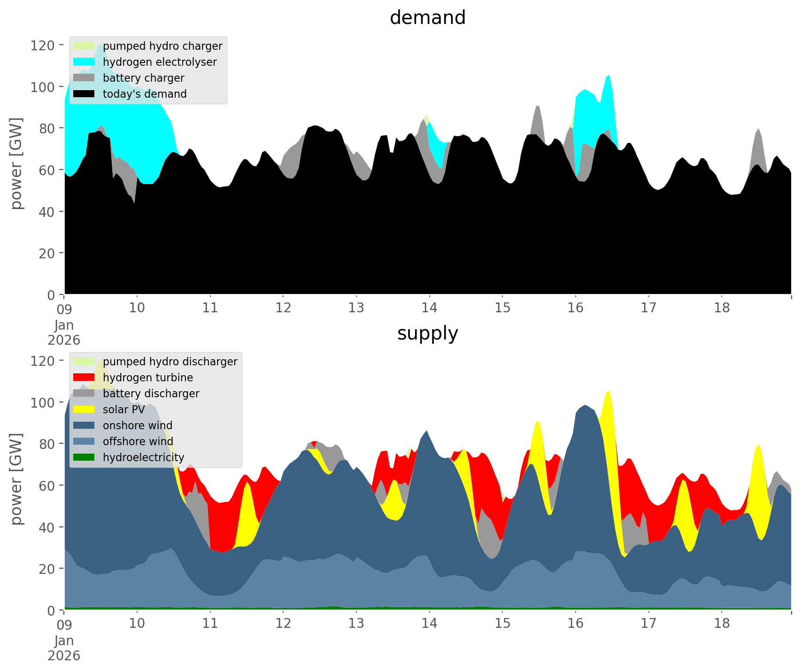Click the "demand" chart title
This screenshot has width=801, height=672.
point(427,18)
